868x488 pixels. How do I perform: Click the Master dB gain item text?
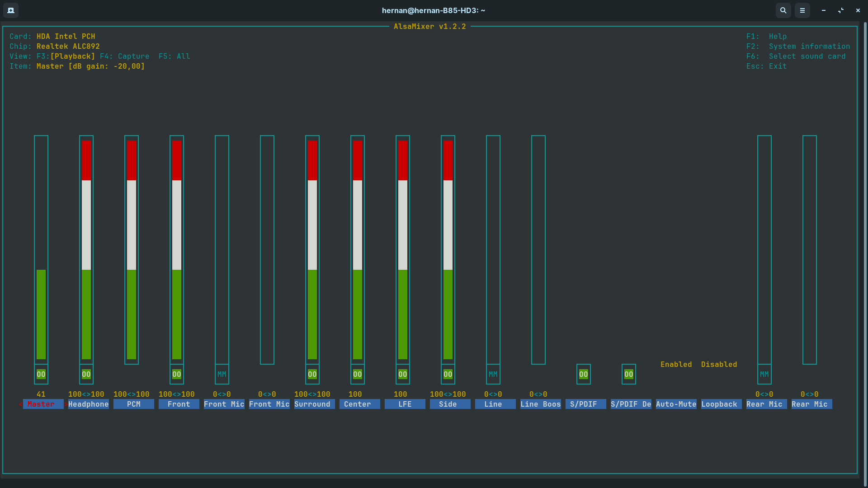point(91,66)
